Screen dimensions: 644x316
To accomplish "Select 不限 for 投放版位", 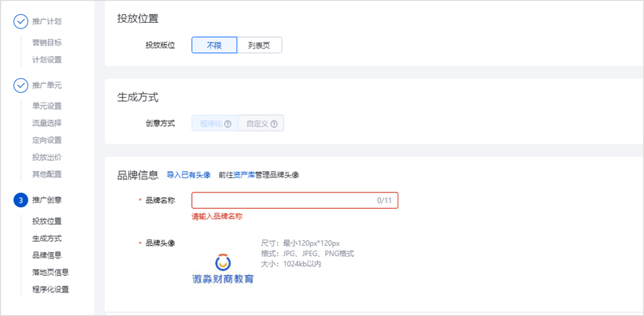I will 214,46.
